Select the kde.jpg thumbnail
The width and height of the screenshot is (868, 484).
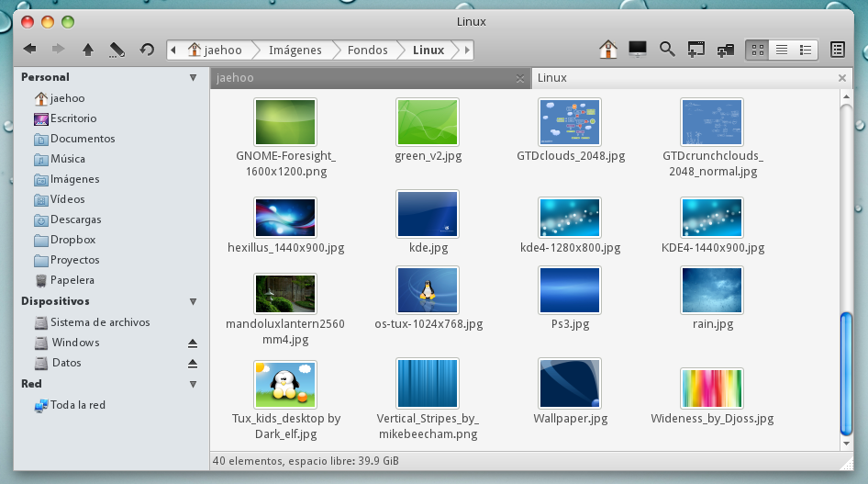tap(428, 214)
